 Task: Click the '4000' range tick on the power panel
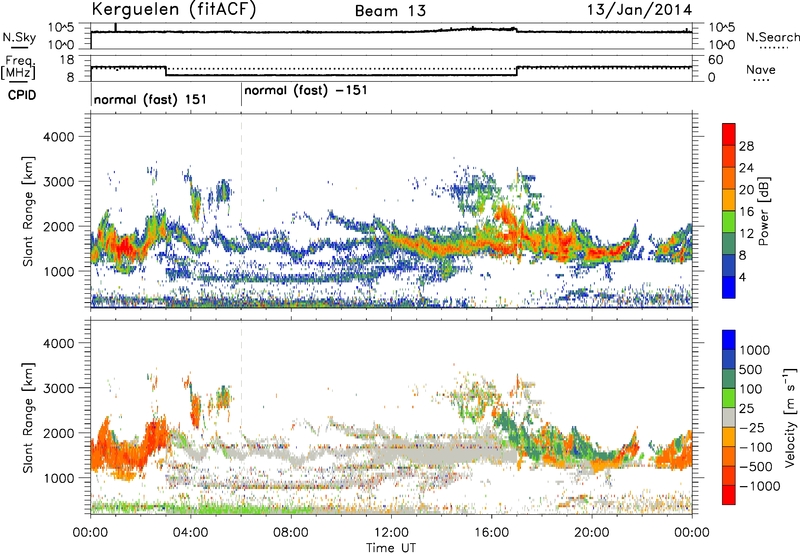coord(58,137)
